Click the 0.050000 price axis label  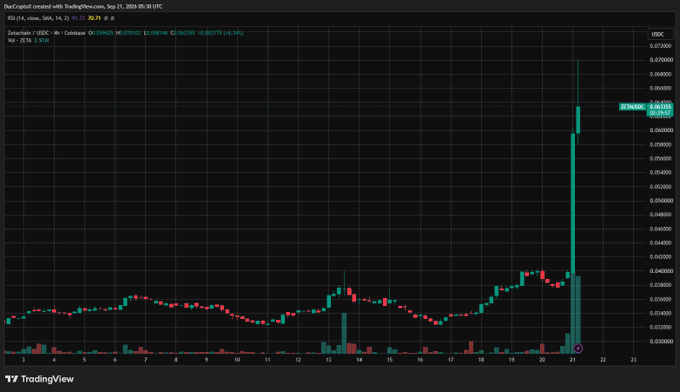[x=660, y=200]
